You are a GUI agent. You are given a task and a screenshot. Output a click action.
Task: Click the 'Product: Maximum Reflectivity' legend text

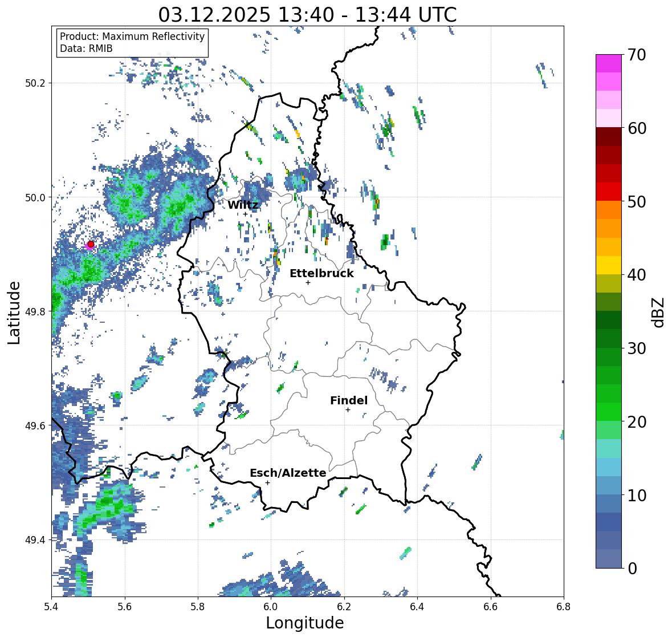(x=132, y=36)
